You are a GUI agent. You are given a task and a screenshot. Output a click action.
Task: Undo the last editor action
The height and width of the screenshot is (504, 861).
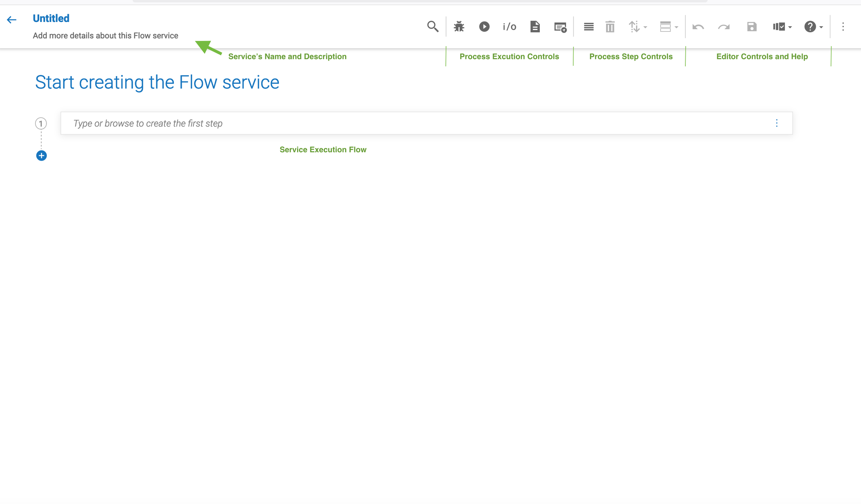tap(698, 27)
